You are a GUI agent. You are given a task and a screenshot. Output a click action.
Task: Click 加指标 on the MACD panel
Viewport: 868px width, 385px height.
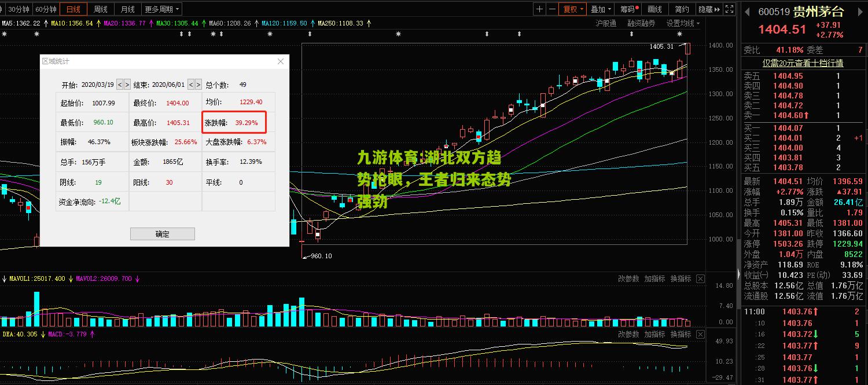(x=655, y=334)
